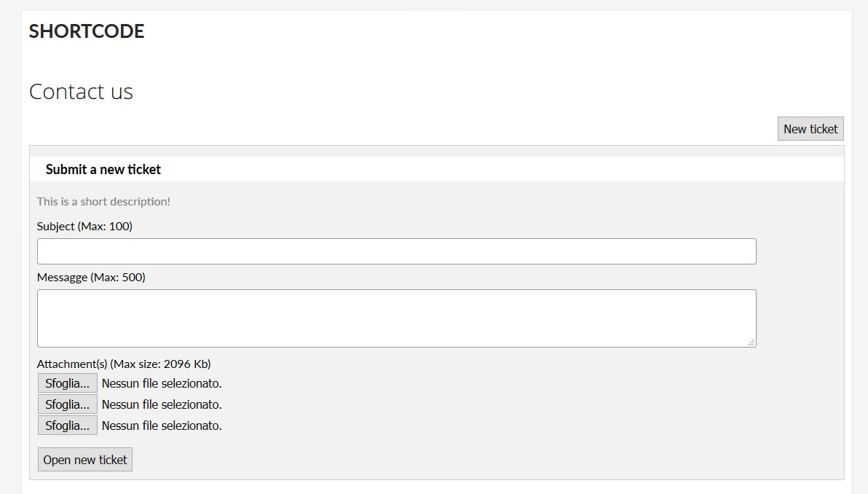Screen dimensions: 868x494
Task: Click inside the Messagge text area
Action: (x=396, y=318)
